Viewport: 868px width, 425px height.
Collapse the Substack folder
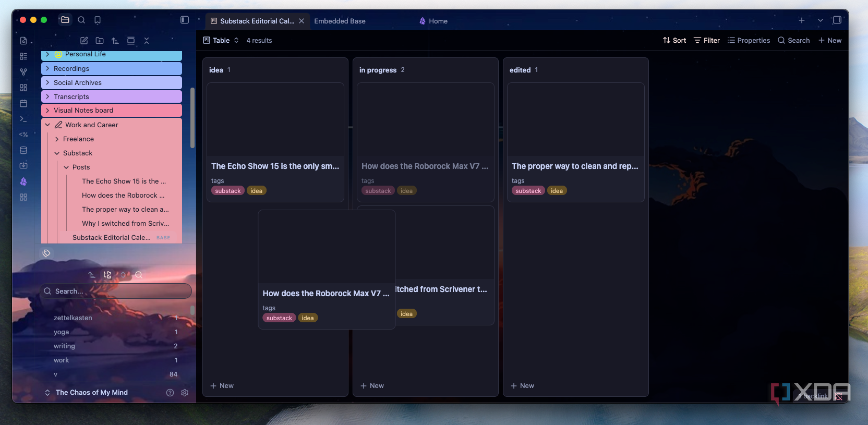tap(57, 153)
